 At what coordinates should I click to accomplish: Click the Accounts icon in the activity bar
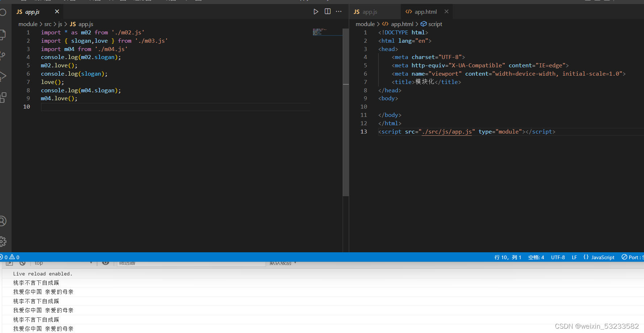[3, 220]
